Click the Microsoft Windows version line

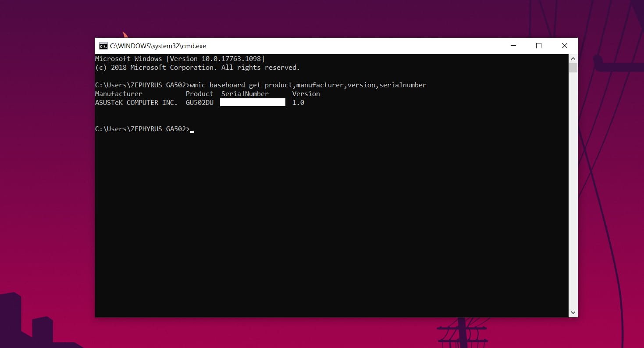point(180,59)
